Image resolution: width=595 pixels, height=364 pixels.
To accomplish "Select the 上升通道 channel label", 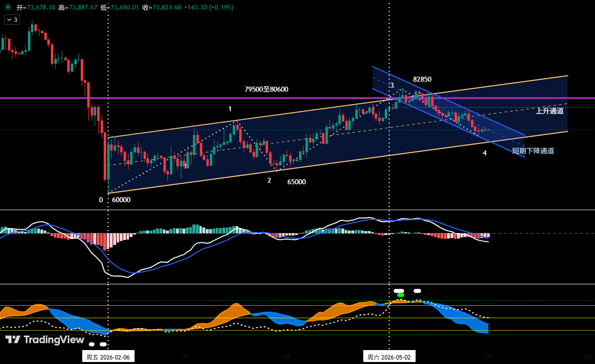I will point(550,111).
